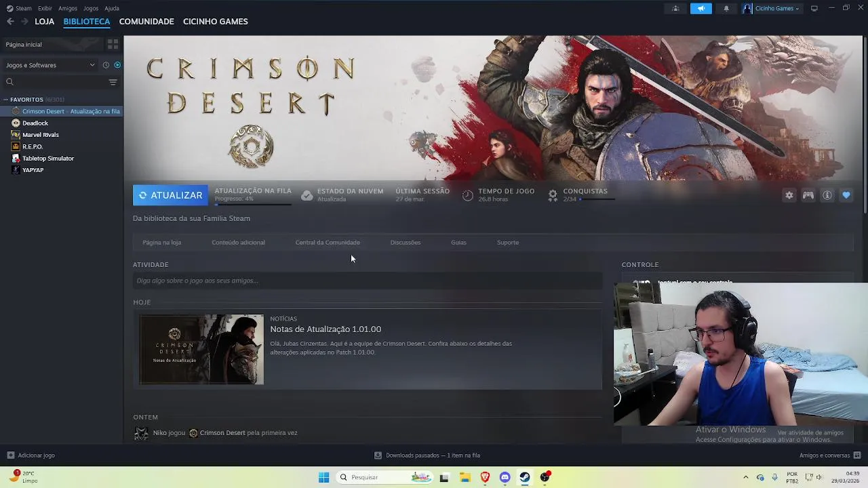Click the Página inicial button
The image size is (868, 488).
pyautogui.click(x=53, y=44)
